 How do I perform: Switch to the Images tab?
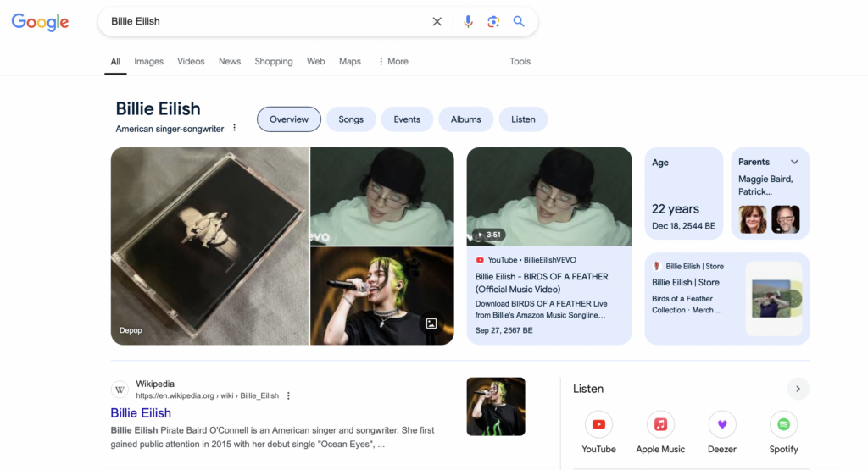coord(148,61)
